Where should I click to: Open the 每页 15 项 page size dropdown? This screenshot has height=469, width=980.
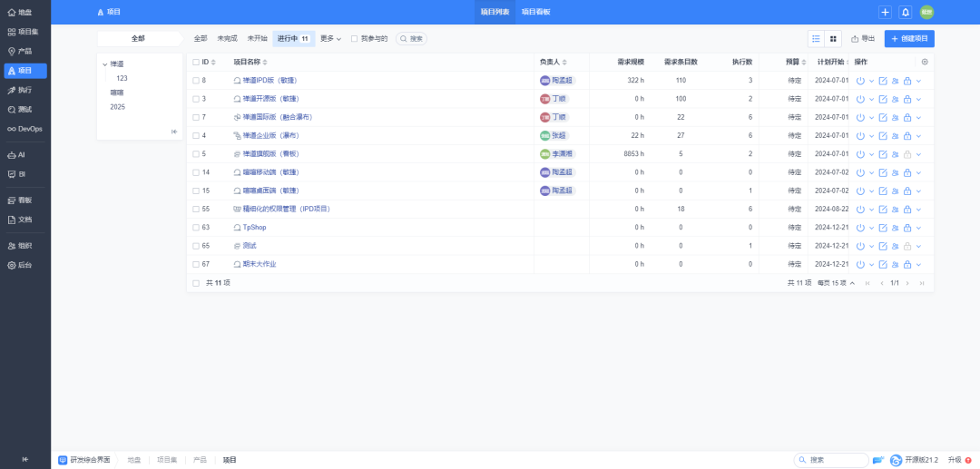836,283
